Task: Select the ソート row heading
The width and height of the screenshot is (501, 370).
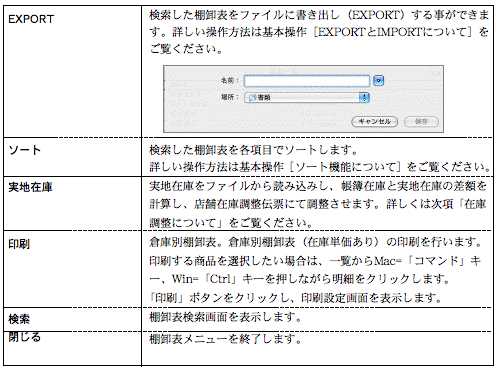Action: click(25, 150)
